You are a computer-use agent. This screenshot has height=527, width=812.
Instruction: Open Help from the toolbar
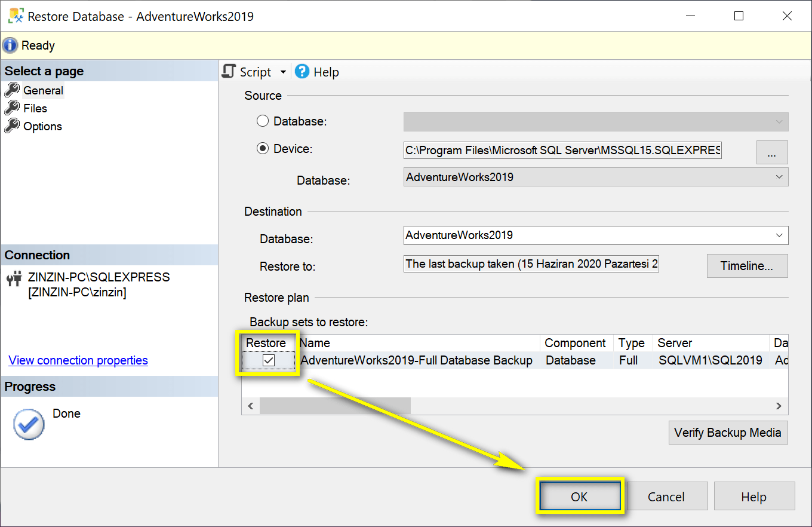[x=317, y=72]
